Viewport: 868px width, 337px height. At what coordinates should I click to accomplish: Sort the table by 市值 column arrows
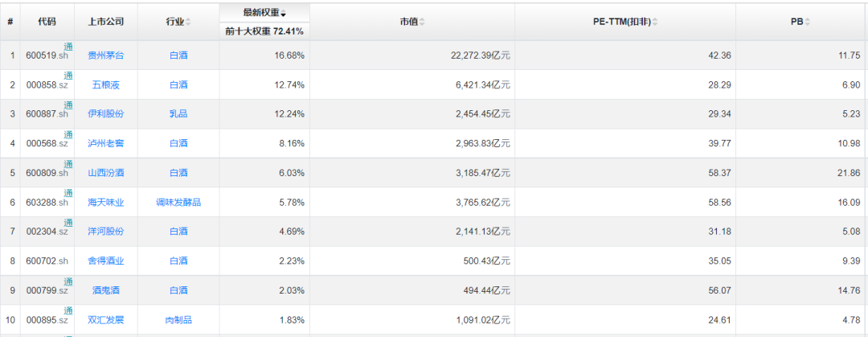[x=422, y=22]
